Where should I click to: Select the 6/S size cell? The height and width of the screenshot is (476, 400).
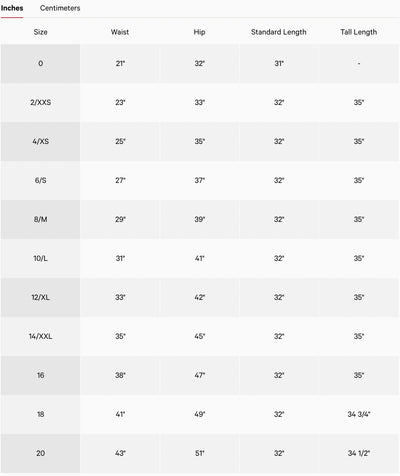(x=40, y=180)
